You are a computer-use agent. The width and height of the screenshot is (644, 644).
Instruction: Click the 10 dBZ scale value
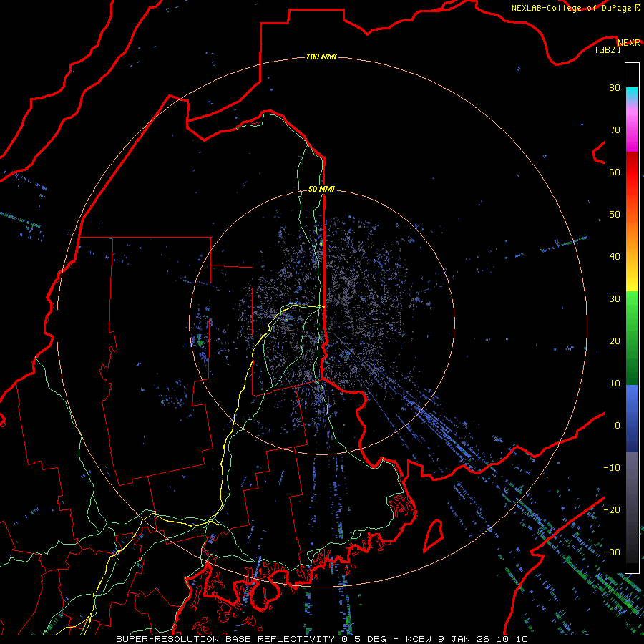pyautogui.click(x=615, y=384)
